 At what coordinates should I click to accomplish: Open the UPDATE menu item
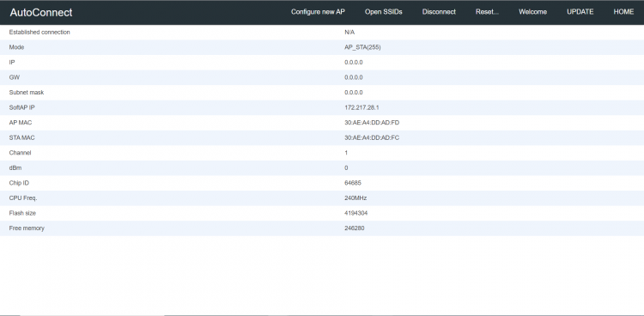(x=580, y=12)
